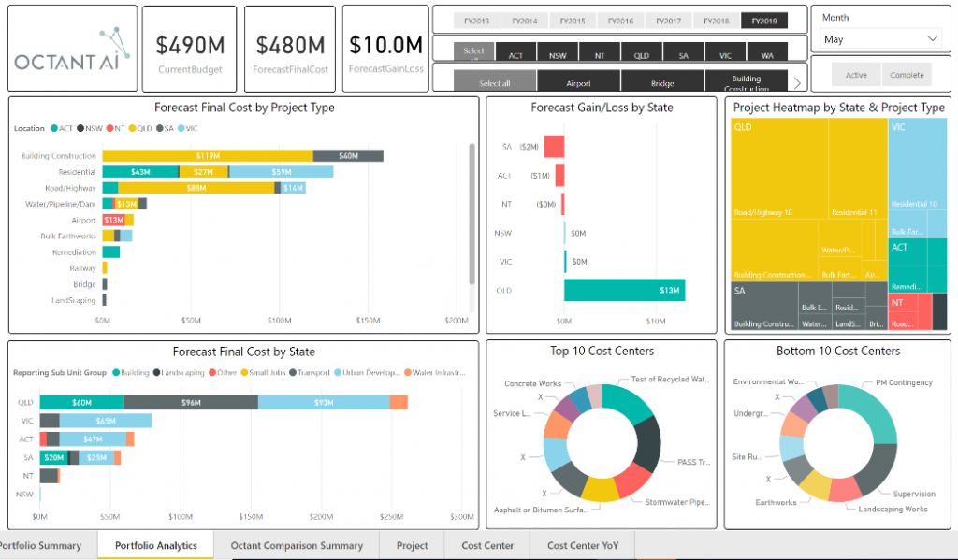
Task: Click the Project Type chart vertical scrollbar
Action: [471, 213]
